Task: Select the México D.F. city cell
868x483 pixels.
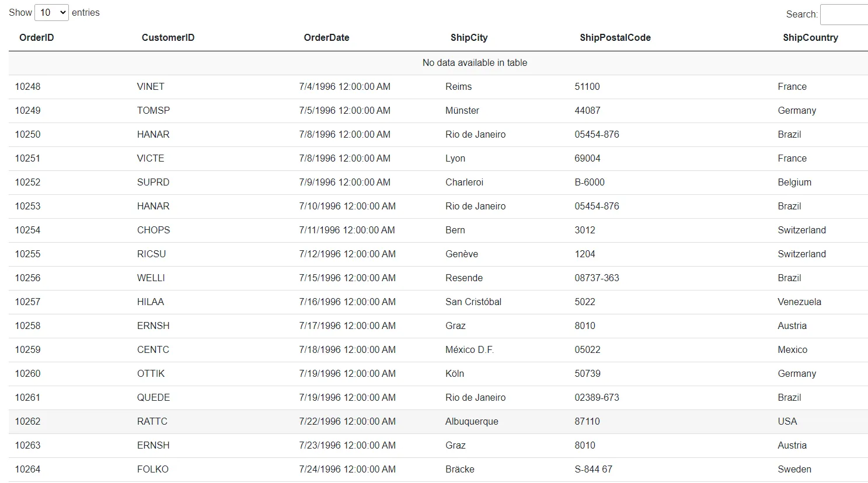Action: (x=469, y=350)
